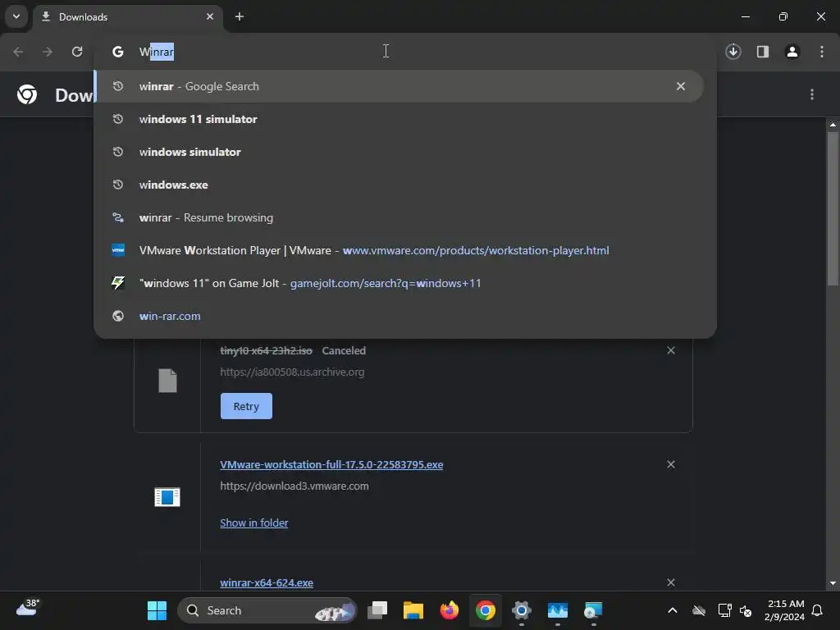Open Settings gear app in taskbar
Screen dimensions: 840x630
click(x=521, y=610)
